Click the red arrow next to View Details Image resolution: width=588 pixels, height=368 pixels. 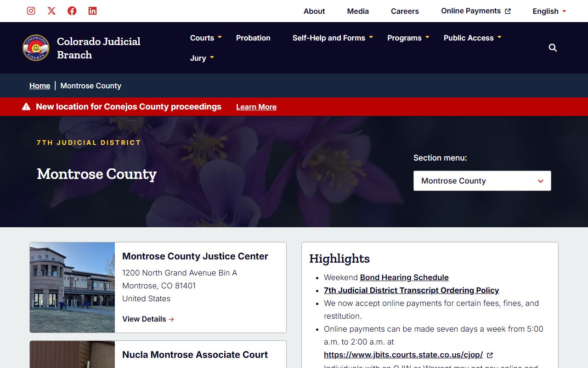[x=171, y=319]
